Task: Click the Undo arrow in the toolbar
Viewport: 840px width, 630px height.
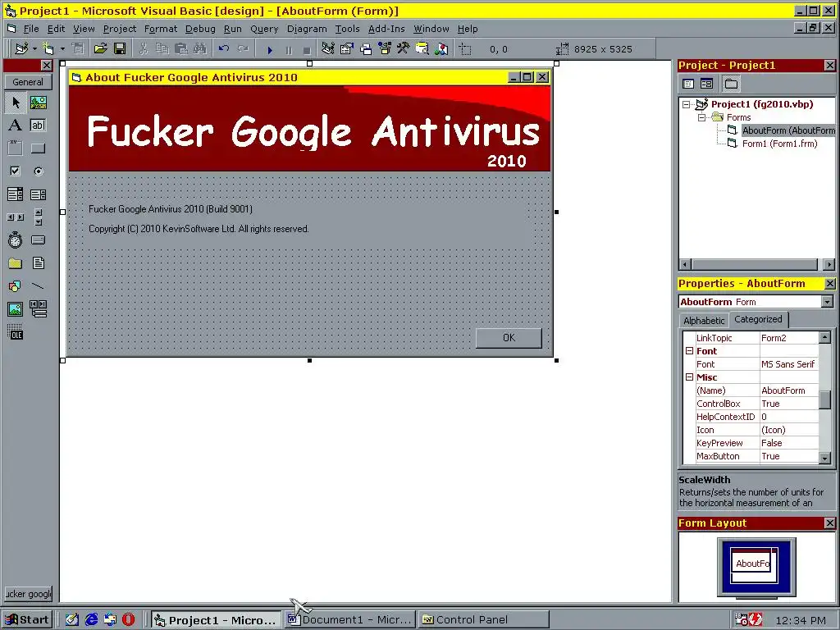Action: point(224,48)
